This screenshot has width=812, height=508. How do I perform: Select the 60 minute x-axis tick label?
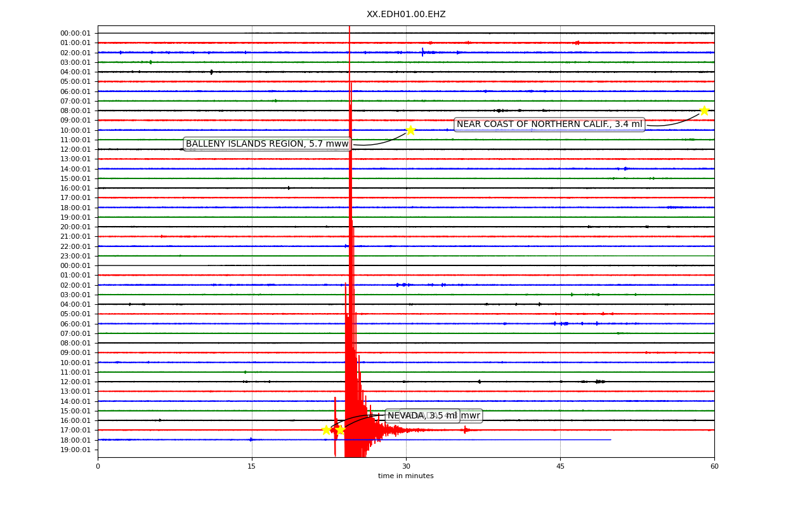click(x=714, y=467)
